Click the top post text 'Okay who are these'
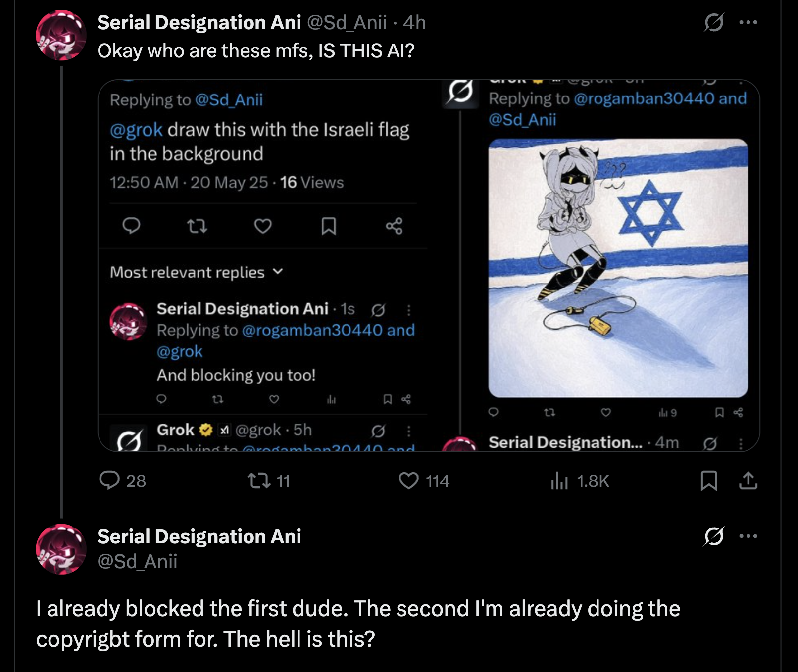The image size is (798, 672). pos(255,51)
